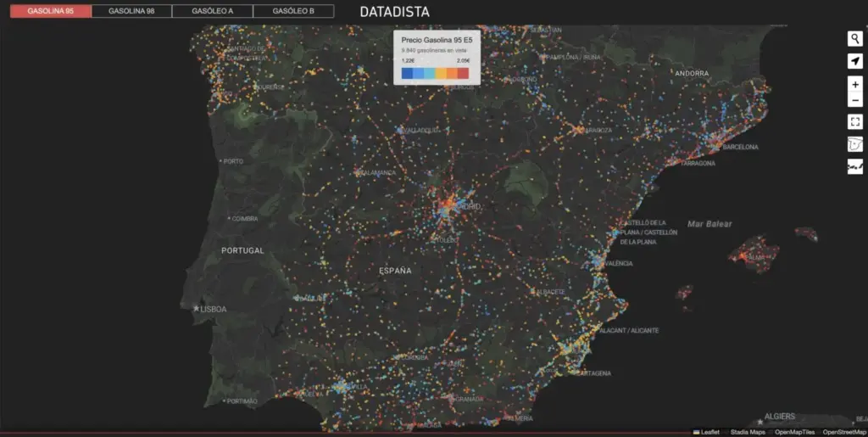Screen dimensions: 868x437
Task: Open the OpenStreetMap attribution link
Action: 844,432
